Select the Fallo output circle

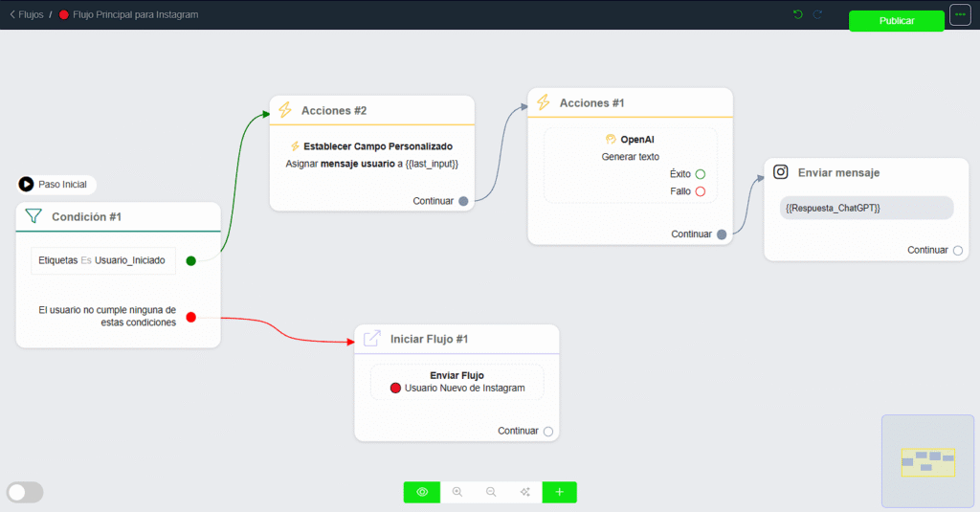click(x=700, y=191)
